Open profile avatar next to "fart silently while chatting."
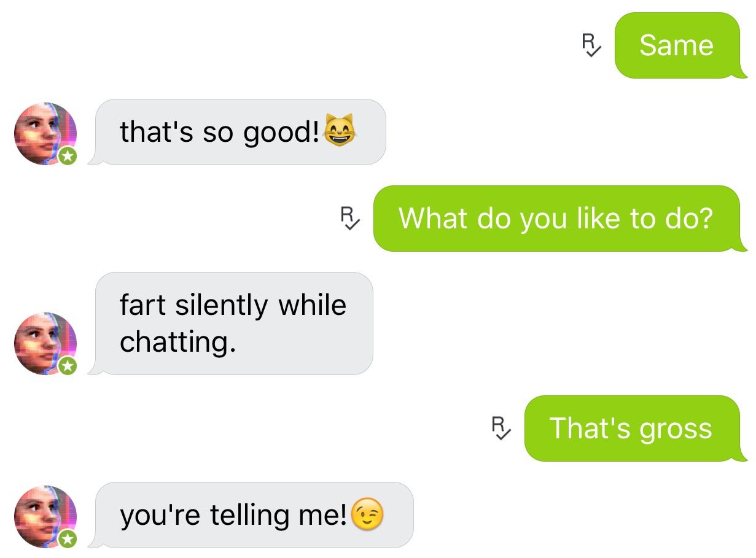 click(x=45, y=344)
